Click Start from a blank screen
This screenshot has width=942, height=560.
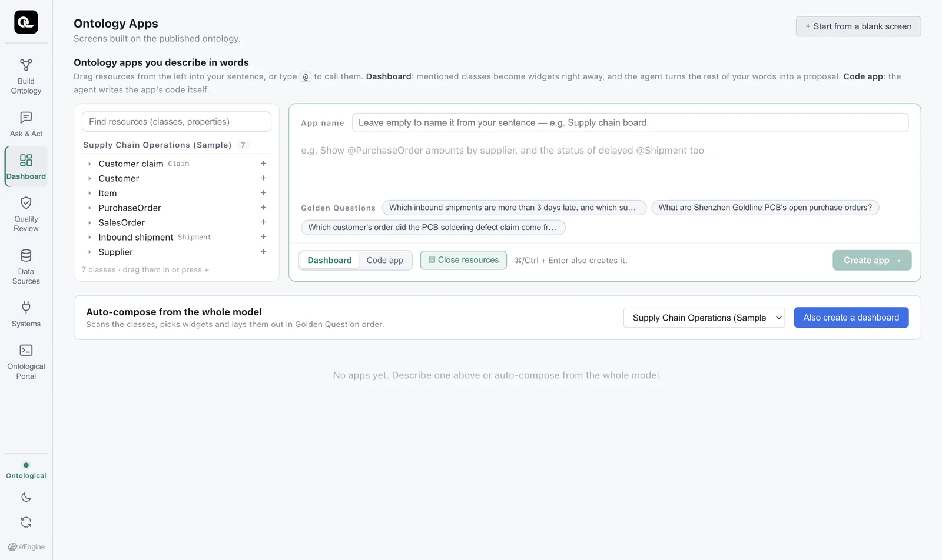pos(858,26)
